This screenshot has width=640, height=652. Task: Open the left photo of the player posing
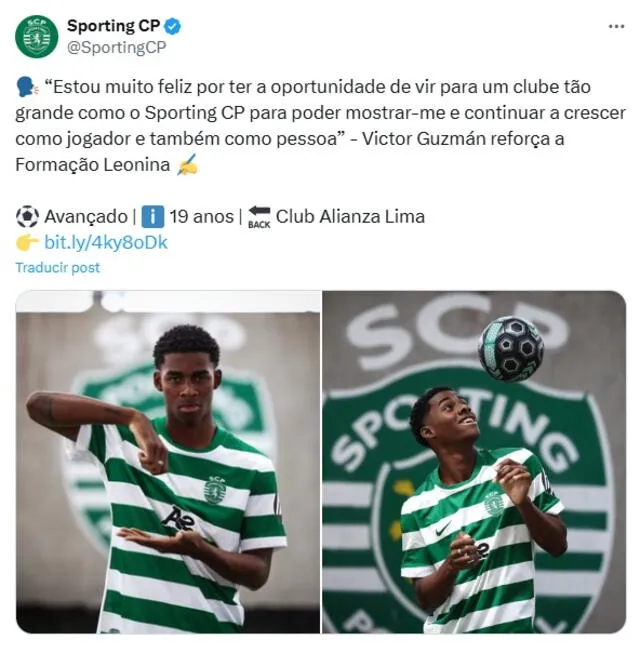click(x=168, y=462)
